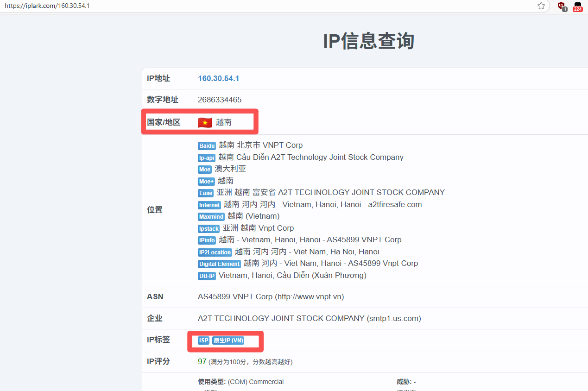Viewport: 588px width, 391px height.
Task: Click the IPinfo source badge
Action: coord(207,240)
